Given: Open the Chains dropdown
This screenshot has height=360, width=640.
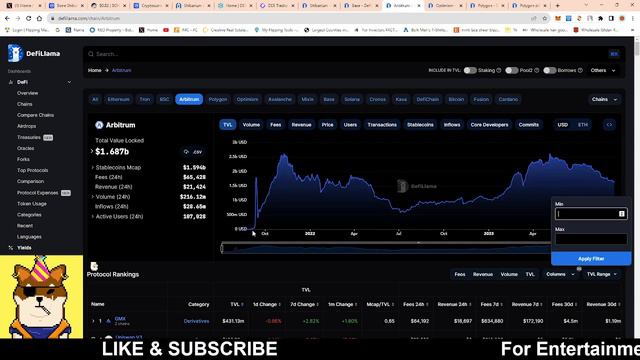Looking at the screenshot, I should point(604,99).
